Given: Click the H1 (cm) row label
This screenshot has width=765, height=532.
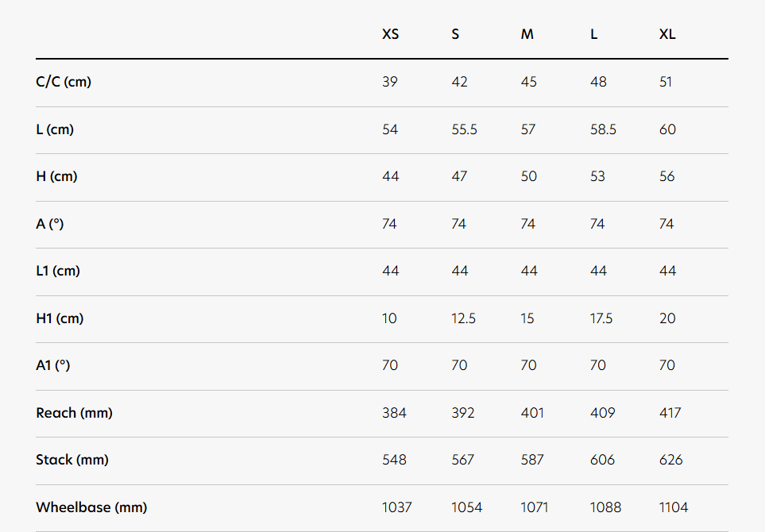Looking at the screenshot, I should coord(60,318).
